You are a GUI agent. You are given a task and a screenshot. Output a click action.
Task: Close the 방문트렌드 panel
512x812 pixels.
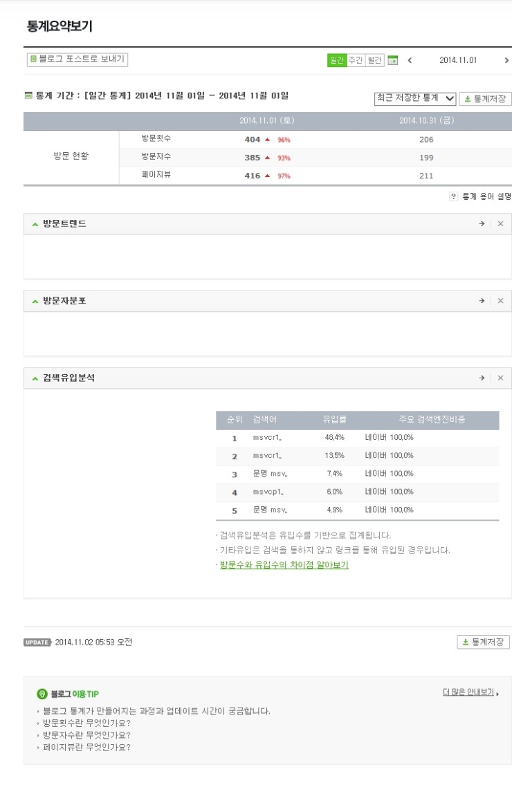(501, 223)
